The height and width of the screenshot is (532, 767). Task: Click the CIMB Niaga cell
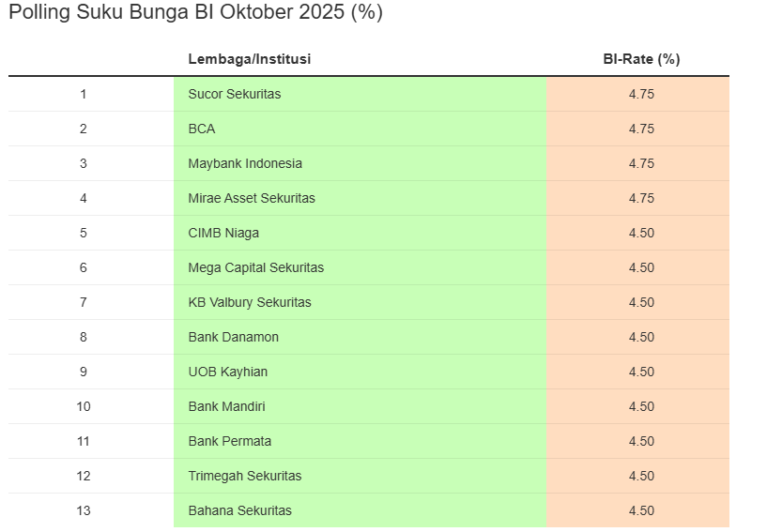coord(223,233)
